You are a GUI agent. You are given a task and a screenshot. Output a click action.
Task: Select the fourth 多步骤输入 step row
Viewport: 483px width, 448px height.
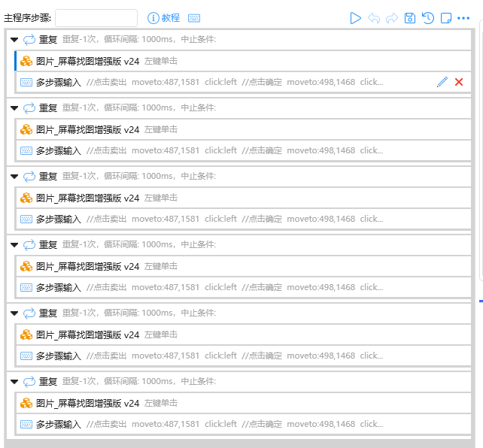coord(226,287)
